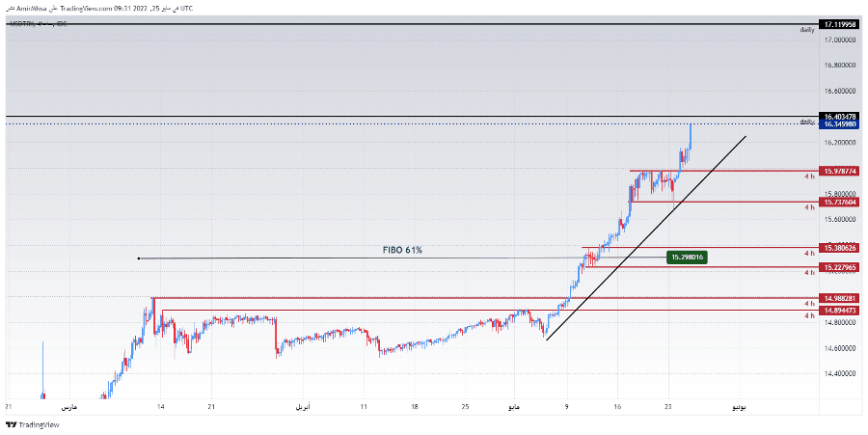This screenshot has height=435, width=868.
Task: Click the 14.600000 price axis value
Action: pos(840,348)
